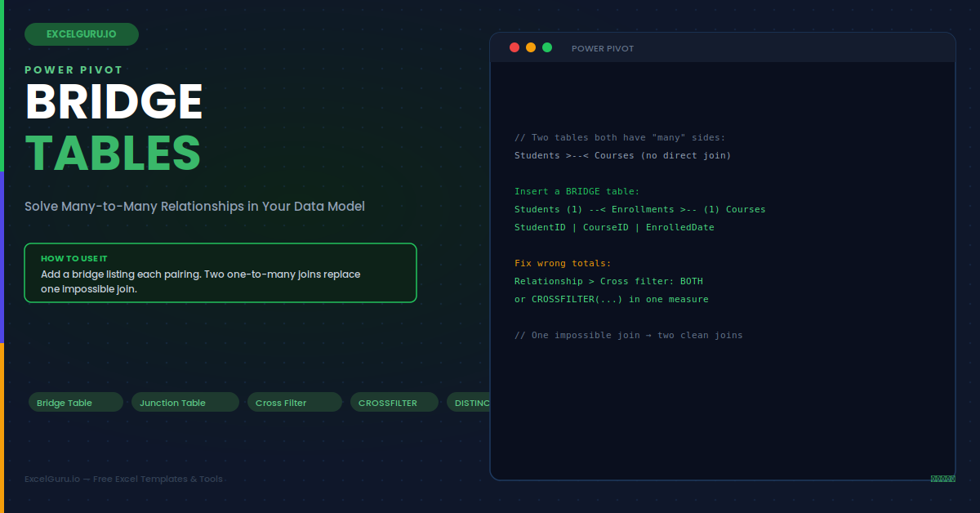Select the Junction Table tag
Screen dimensions: 980x513
point(185,402)
